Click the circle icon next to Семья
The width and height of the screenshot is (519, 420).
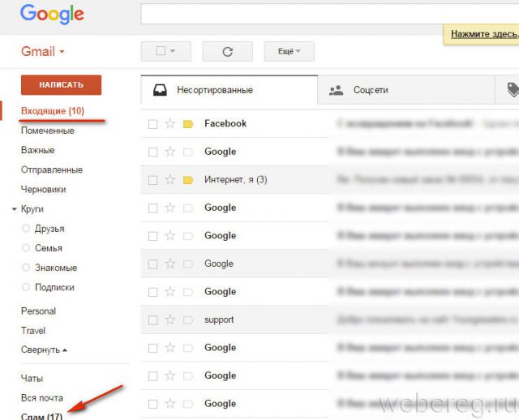(x=26, y=248)
